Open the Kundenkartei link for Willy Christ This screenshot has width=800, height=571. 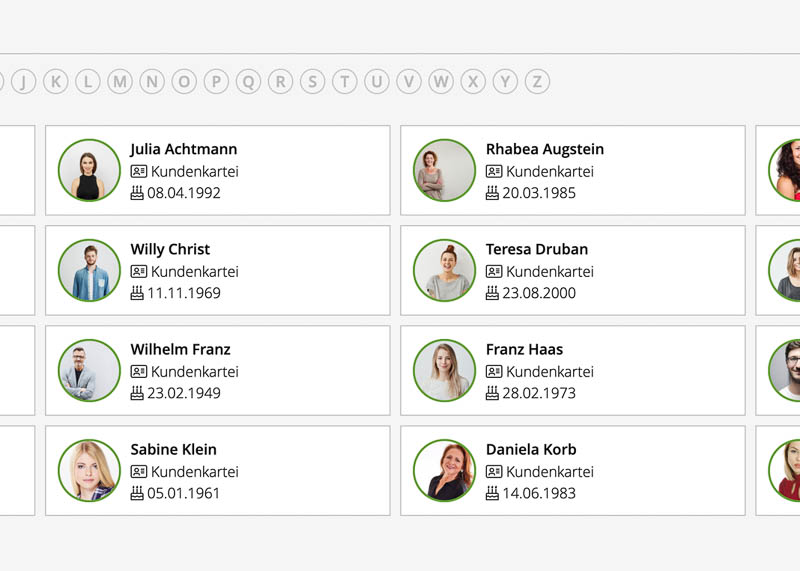click(194, 271)
